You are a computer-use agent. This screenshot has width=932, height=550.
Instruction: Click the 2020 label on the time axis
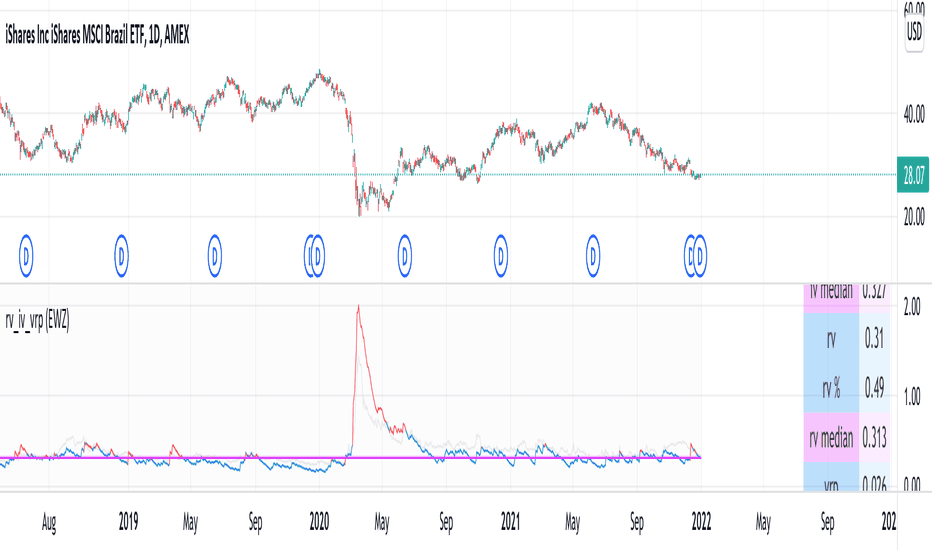point(319,522)
